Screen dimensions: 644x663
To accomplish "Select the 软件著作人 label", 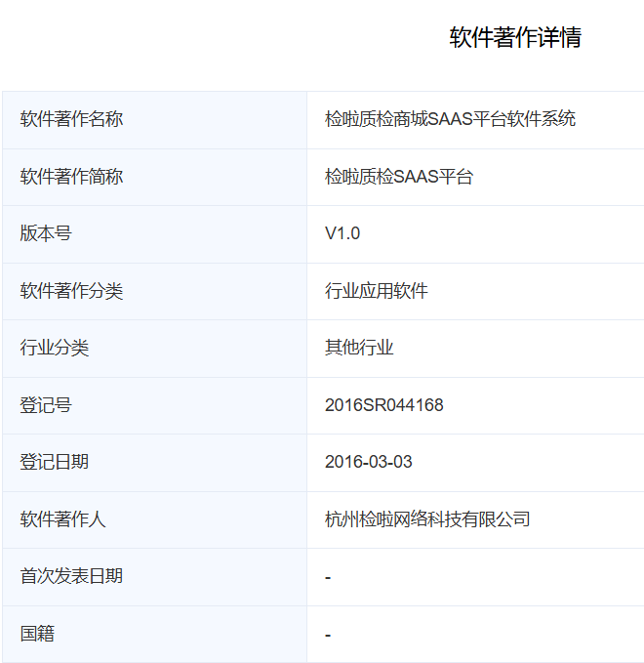I will 62,519.
